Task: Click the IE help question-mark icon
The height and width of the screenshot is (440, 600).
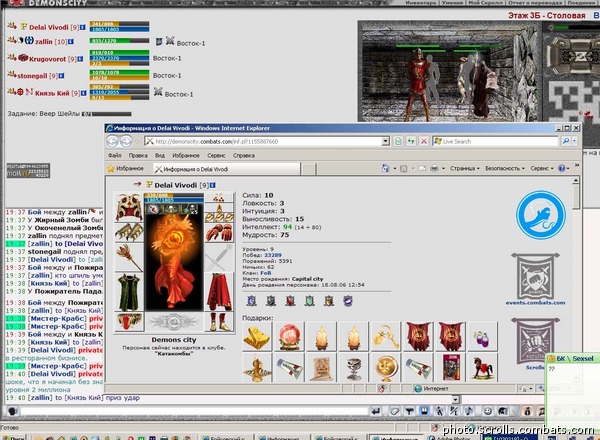Action: pyautogui.click(x=561, y=168)
